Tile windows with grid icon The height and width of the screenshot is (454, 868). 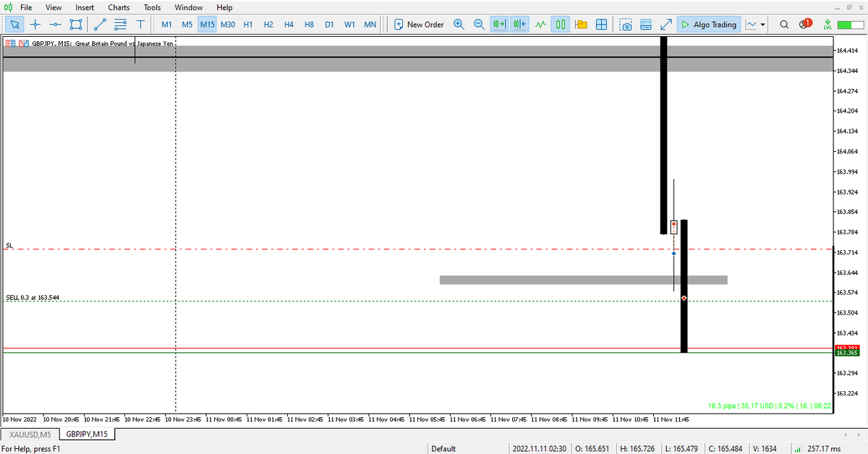[x=601, y=24]
